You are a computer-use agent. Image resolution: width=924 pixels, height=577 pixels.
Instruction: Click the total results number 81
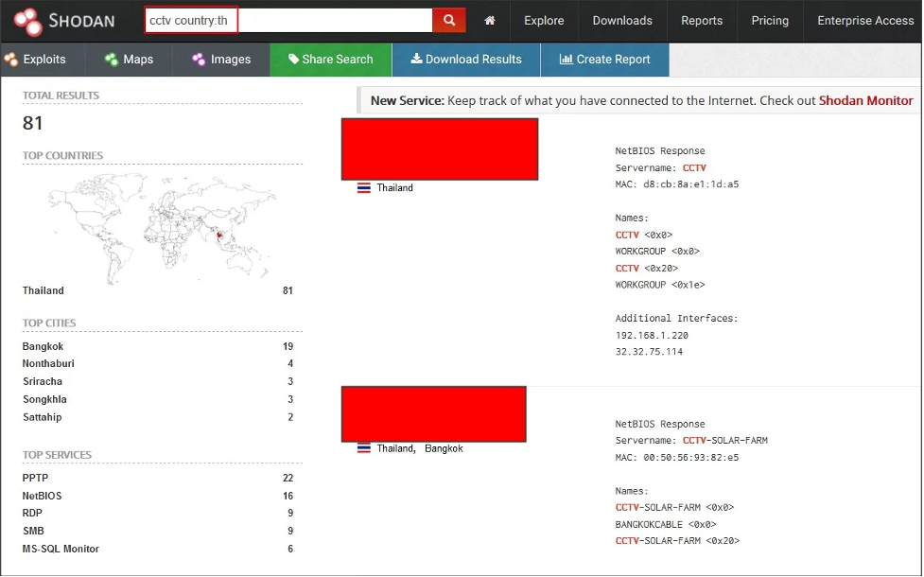point(32,123)
